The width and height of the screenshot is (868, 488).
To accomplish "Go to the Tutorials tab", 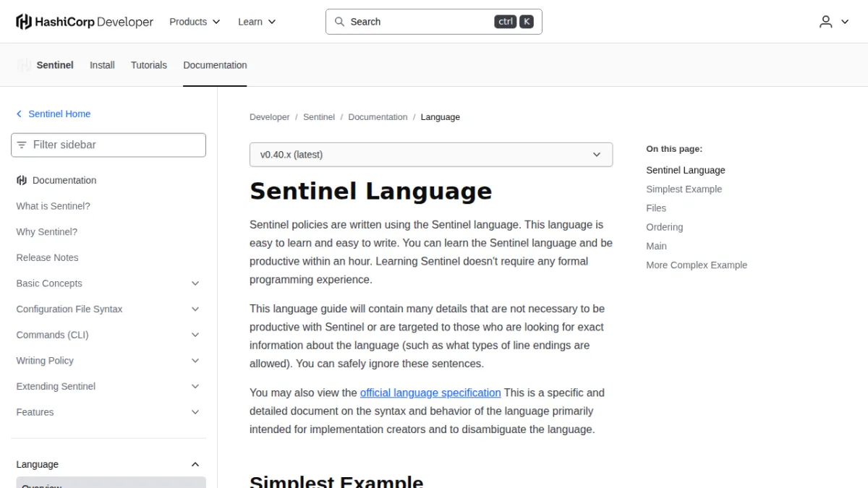I will pos(149,65).
